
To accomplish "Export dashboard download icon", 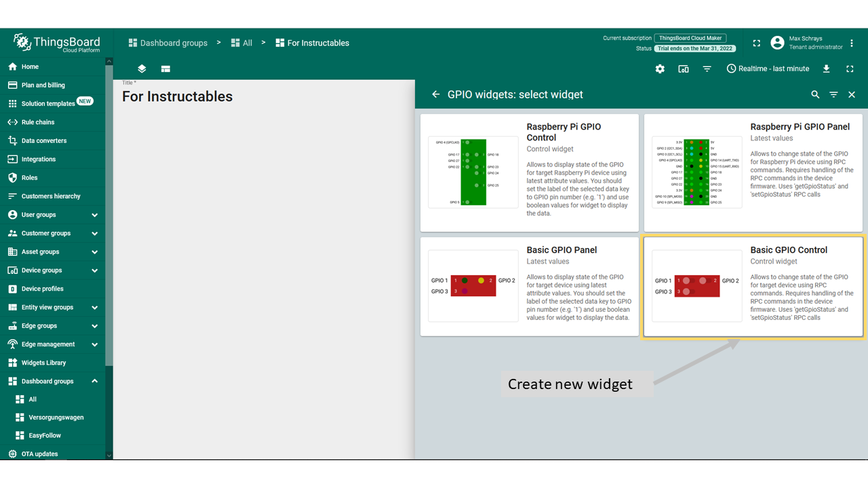I will click(826, 68).
